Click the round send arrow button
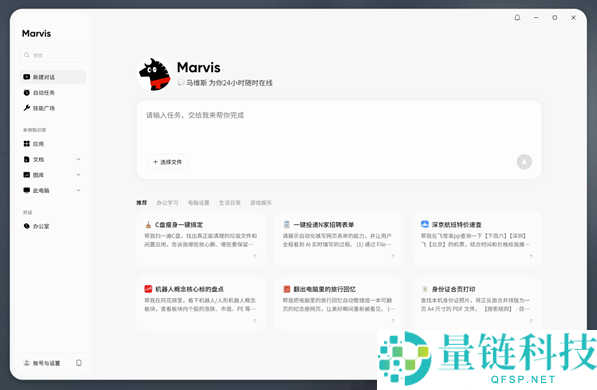 [x=524, y=162]
